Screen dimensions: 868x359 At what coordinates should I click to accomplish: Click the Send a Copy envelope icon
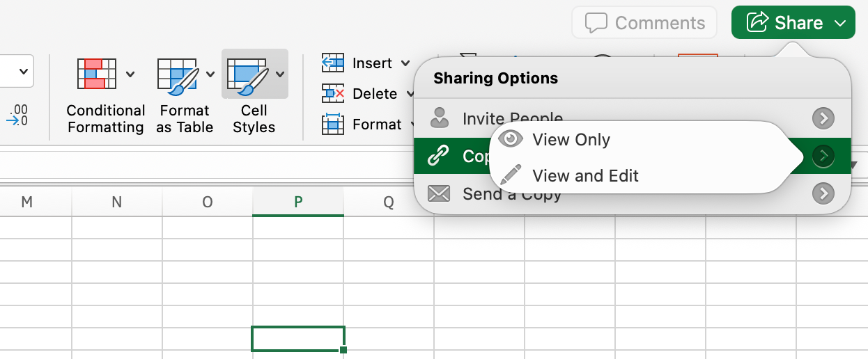pyautogui.click(x=439, y=193)
